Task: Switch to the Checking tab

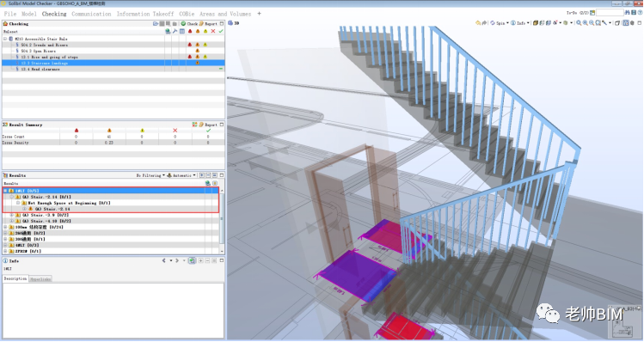Action: (54, 14)
